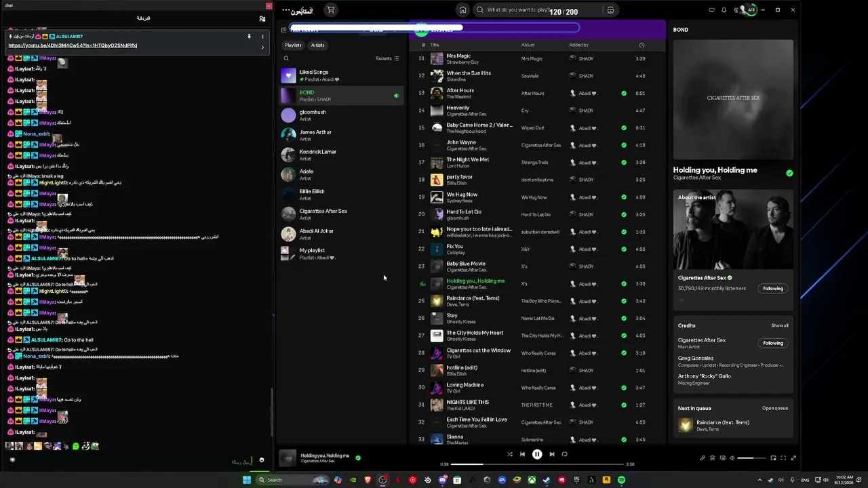Open the shopping cart icon in Spotify
The image size is (868, 488).
(x=330, y=10)
